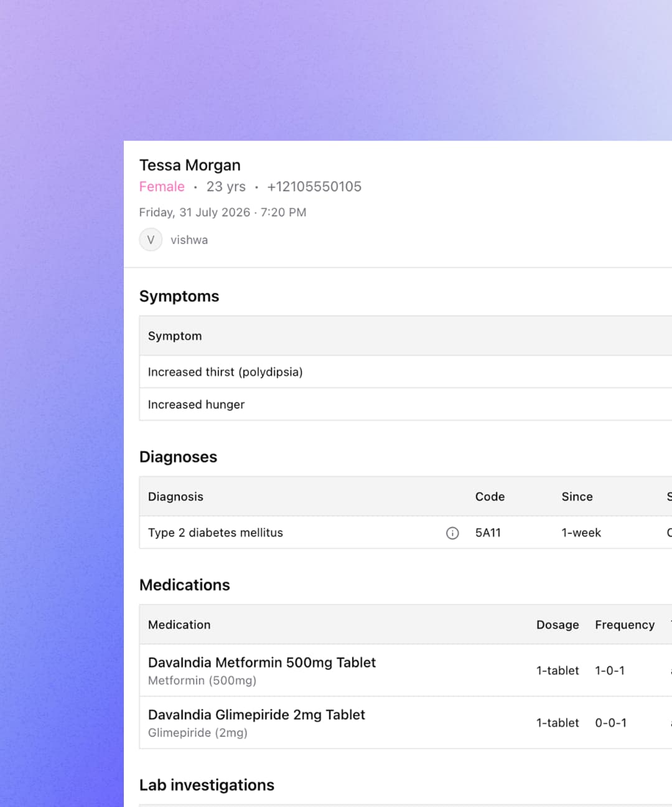Select patient name Tessa Morgan
This screenshot has height=807, width=672.
[190, 165]
